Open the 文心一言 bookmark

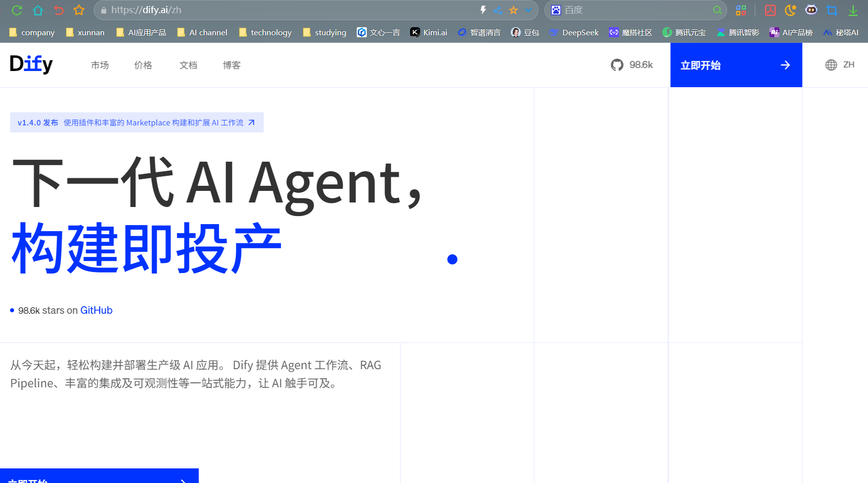click(x=378, y=32)
